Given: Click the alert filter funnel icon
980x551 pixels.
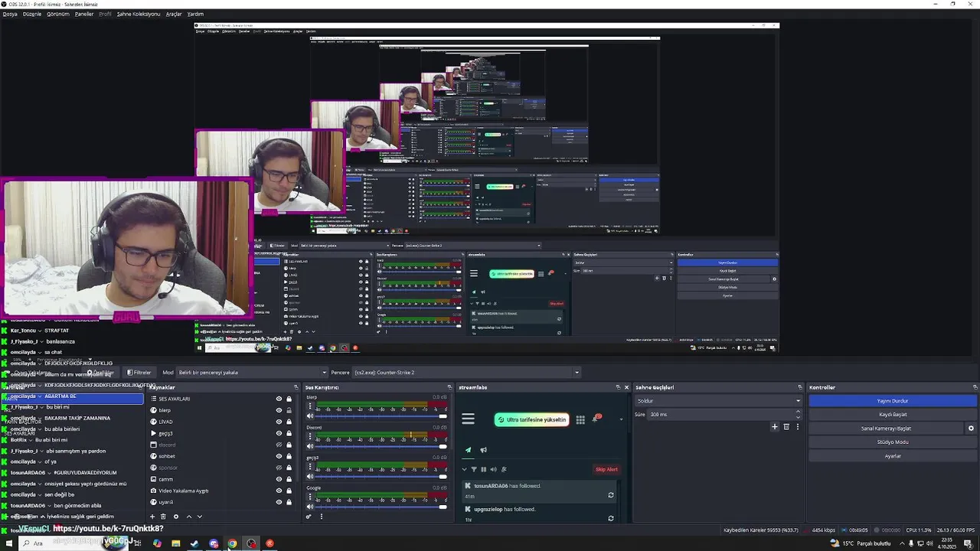Looking at the screenshot, I should tap(473, 469).
